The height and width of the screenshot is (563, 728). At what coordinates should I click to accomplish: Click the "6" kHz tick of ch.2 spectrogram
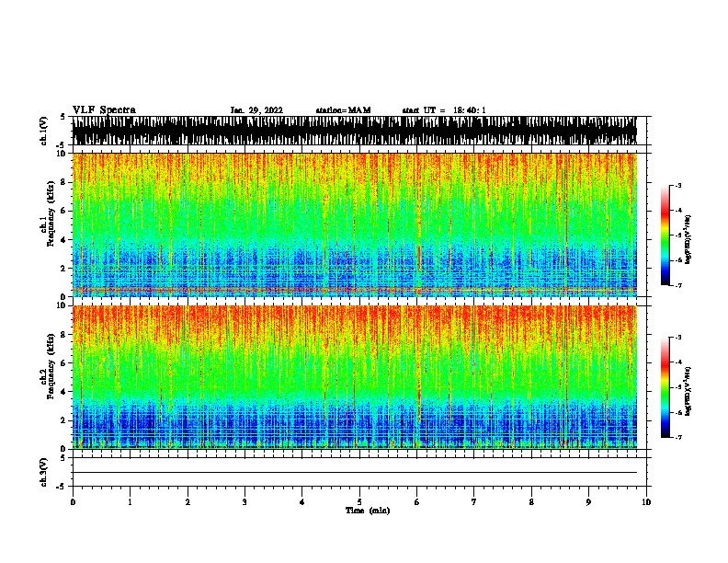click(65, 362)
